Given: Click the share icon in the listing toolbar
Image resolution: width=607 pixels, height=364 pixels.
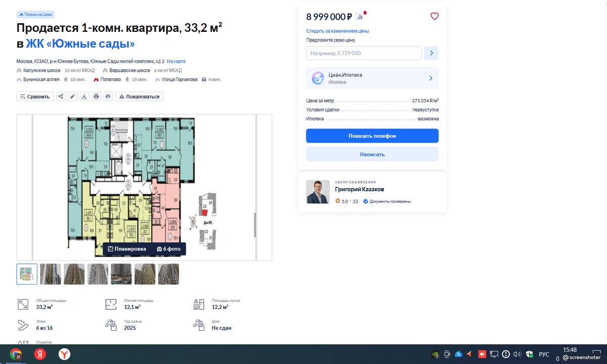Looking at the screenshot, I should coord(61,97).
